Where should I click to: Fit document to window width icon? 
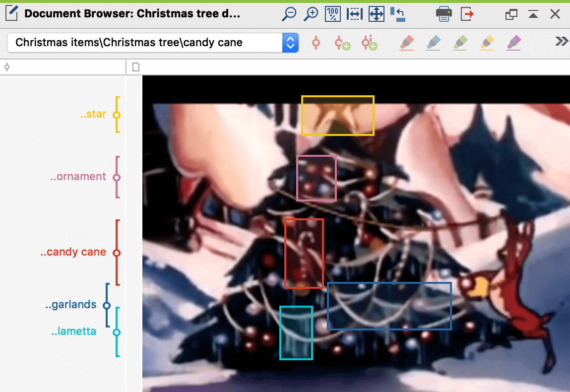354,14
